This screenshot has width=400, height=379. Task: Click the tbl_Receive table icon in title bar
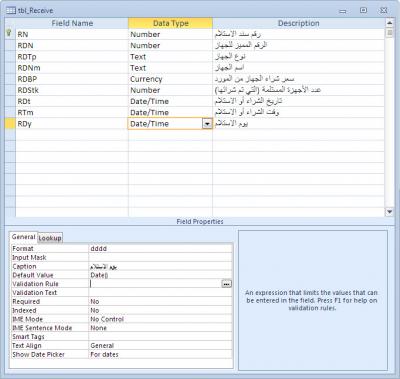pos(11,11)
